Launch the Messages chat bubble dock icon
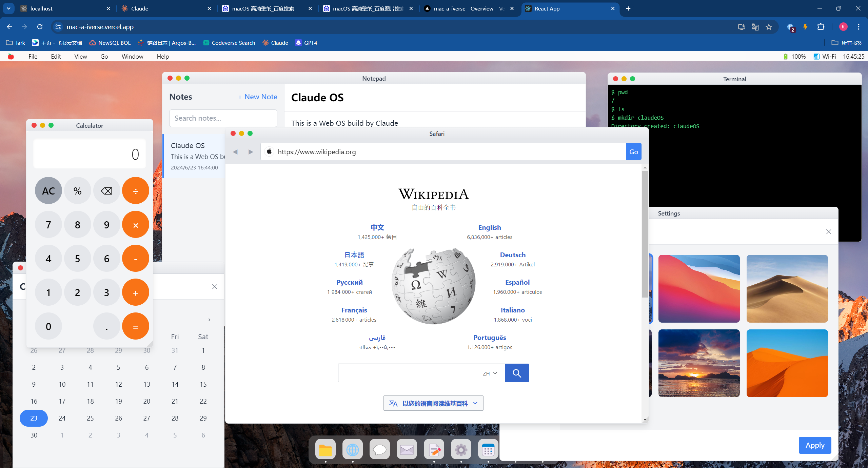This screenshot has height=468, width=868. coord(379,450)
